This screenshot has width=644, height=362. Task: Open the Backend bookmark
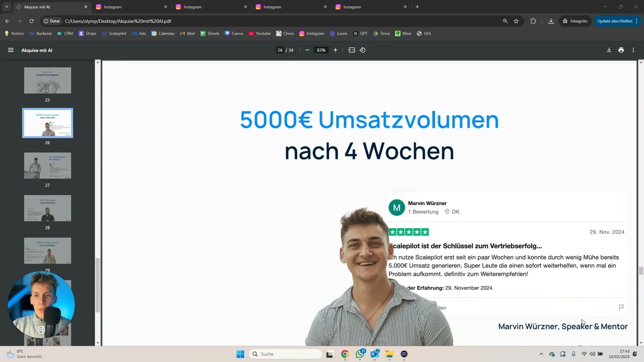pos(40,34)
